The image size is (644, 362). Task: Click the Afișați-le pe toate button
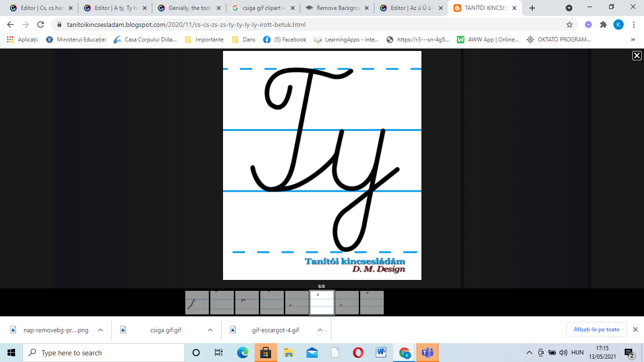(596, 329)
